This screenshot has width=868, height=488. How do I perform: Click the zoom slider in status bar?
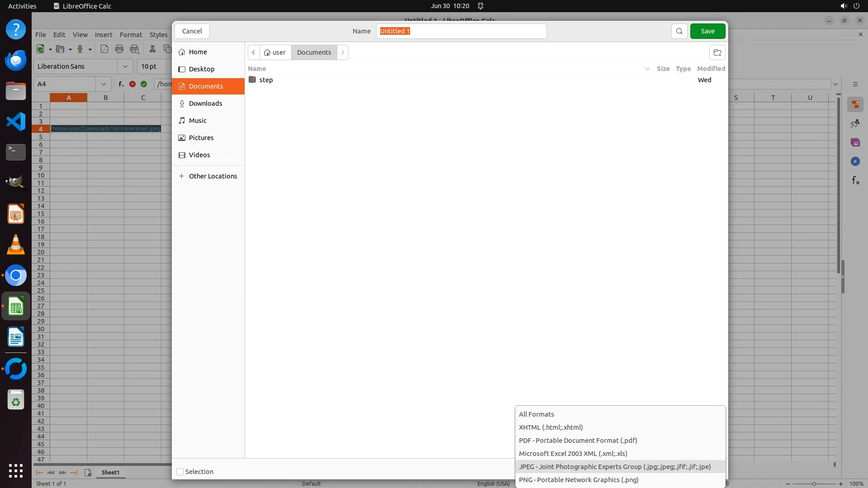(x=814, y=484)
